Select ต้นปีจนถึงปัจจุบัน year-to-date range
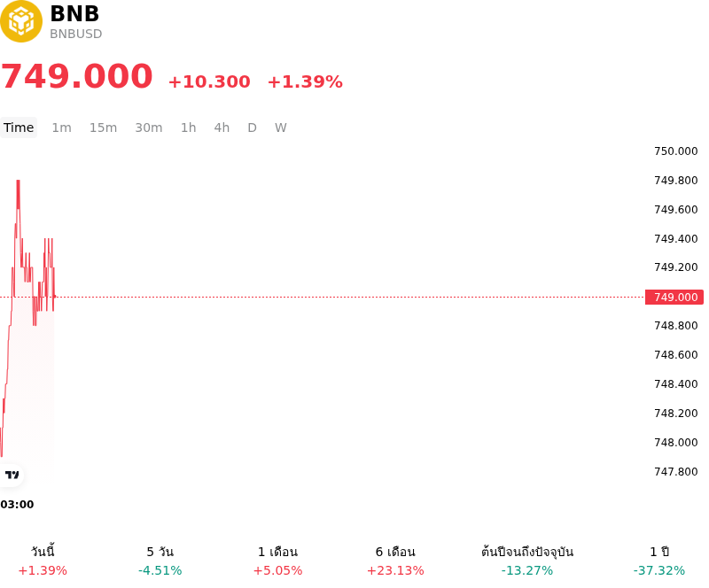 click(x=527, y=561)
